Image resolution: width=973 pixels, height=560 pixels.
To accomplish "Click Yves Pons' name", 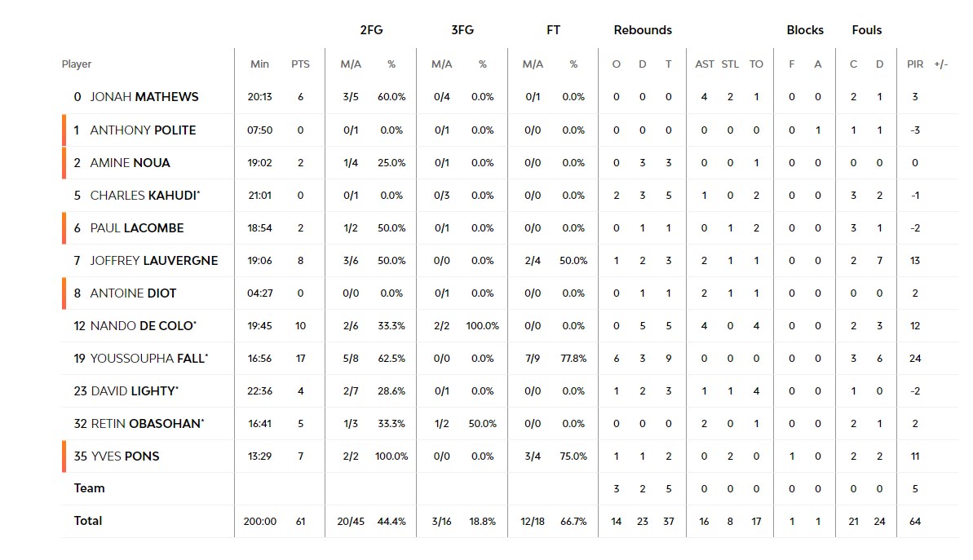I will [125, 456].
